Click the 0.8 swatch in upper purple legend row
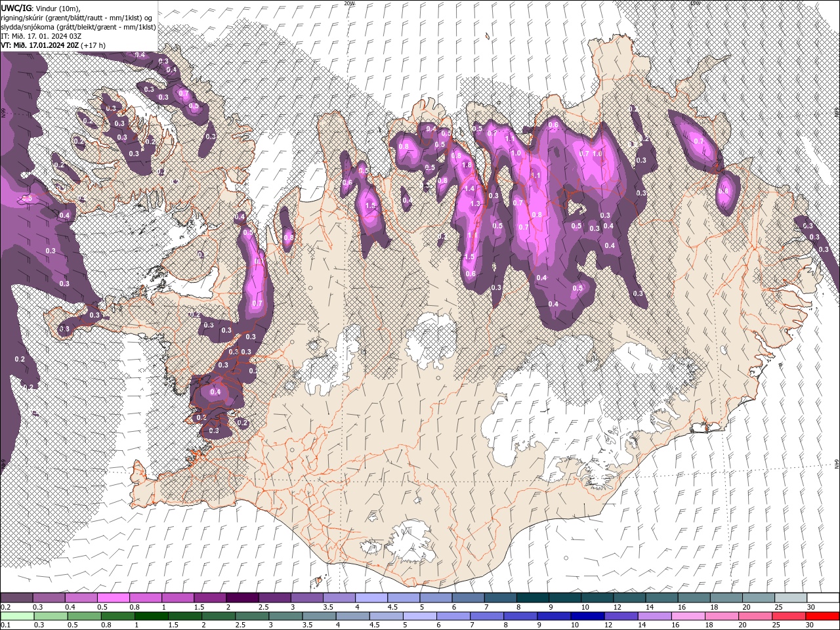This screenshot has width=840, height=630. tap(145, 598)
